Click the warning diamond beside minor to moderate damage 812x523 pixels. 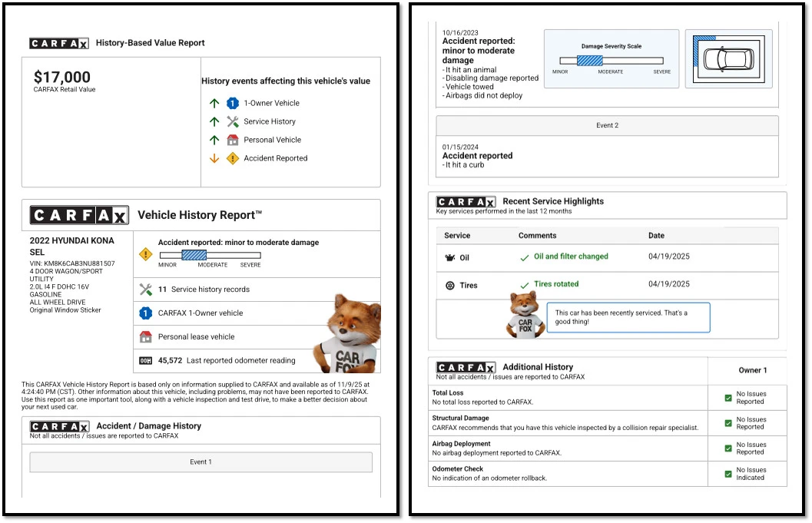[145, 254]
